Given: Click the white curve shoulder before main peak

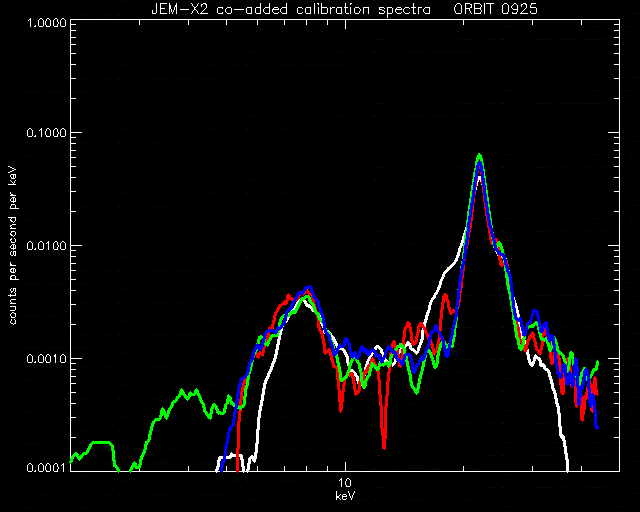Looking at the screenshot, I should point(447,267).
